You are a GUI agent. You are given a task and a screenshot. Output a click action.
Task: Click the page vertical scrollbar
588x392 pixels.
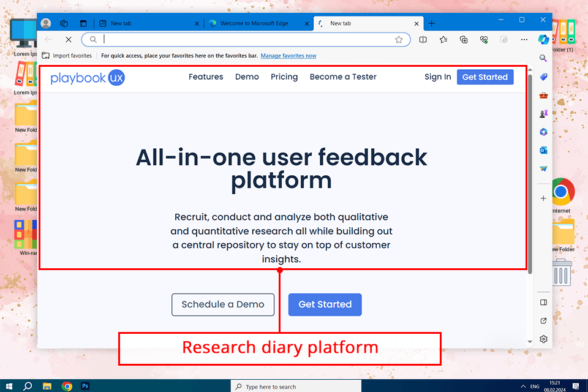pos(530,174)
